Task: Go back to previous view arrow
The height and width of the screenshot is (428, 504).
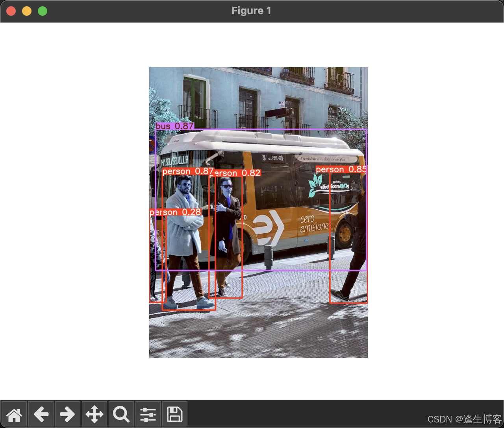Action: coord(41,414)
